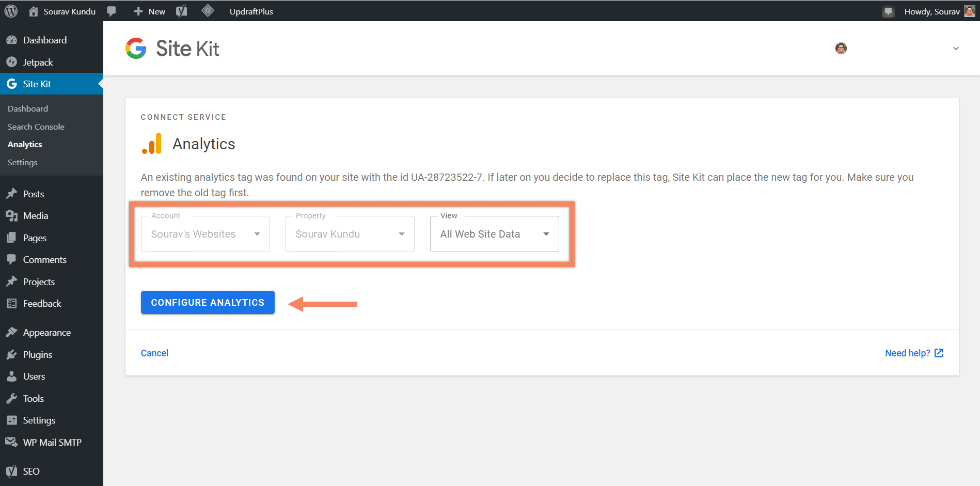Click the Posts pin icon

(x=11, y=194)
